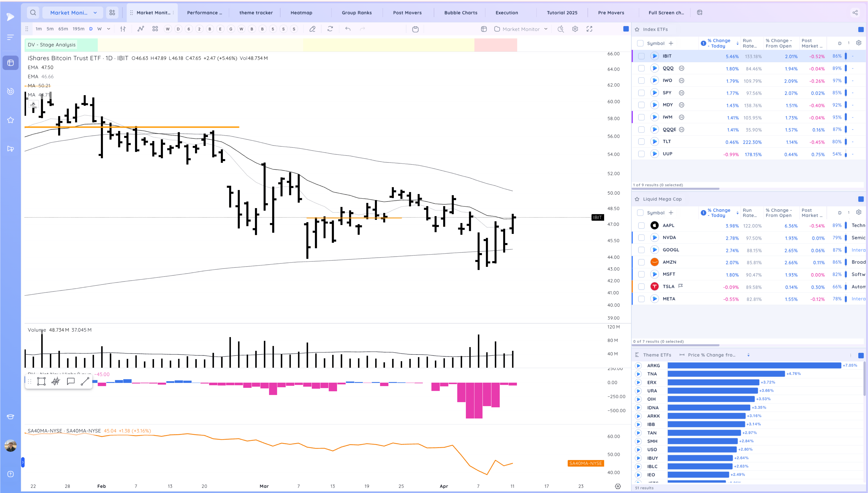Click the refresh chart icon
The height and width of the screenshot is (493, 868).
(330, 29)
